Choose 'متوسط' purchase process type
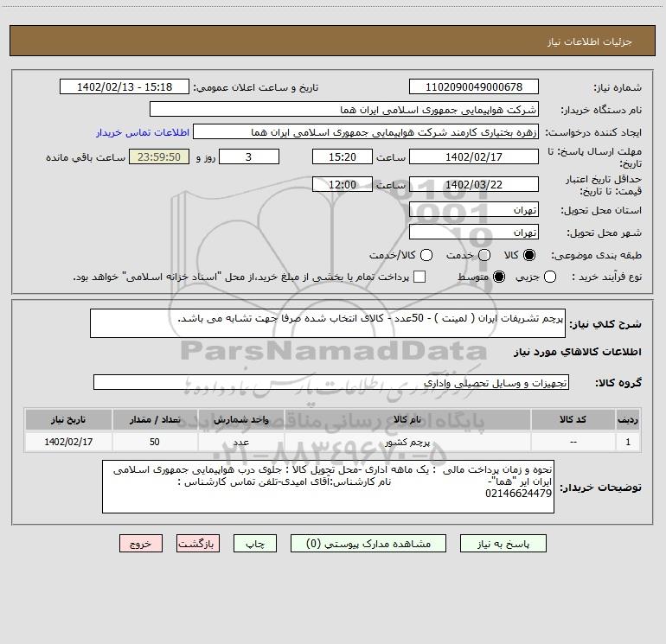The image size is (666, 644). click(483, 277)
